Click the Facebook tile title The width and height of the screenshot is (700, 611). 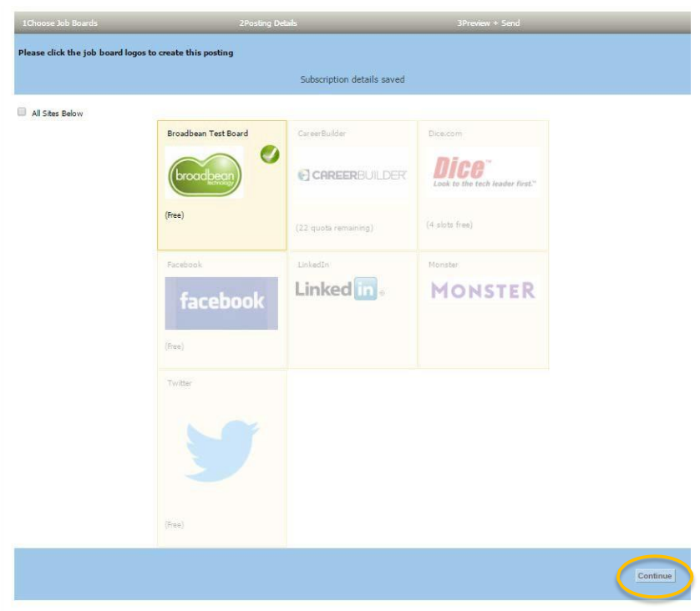[x=185, y=265]
